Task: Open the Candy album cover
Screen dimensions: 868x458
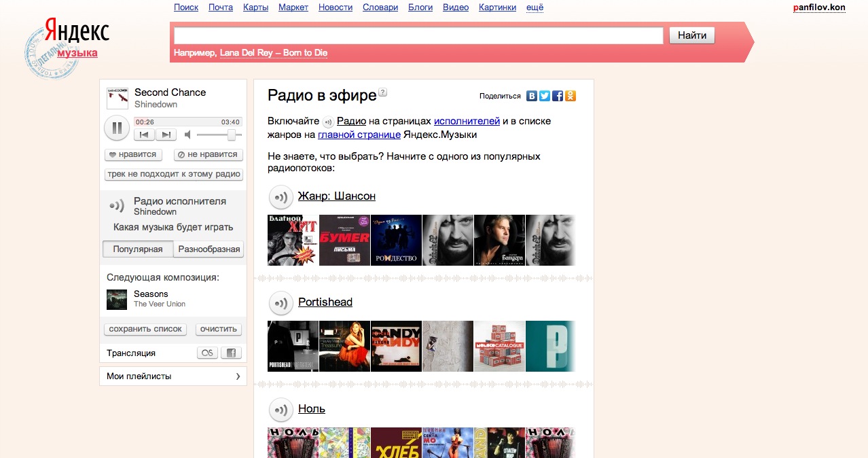Action: (397, 346)
